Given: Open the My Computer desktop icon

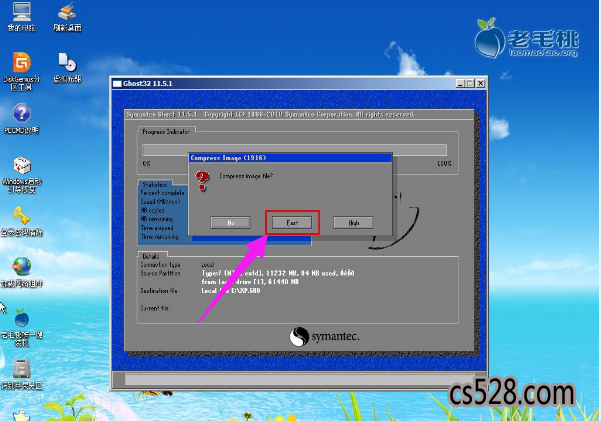Looking at the screenshot, I should pos(18,14).
